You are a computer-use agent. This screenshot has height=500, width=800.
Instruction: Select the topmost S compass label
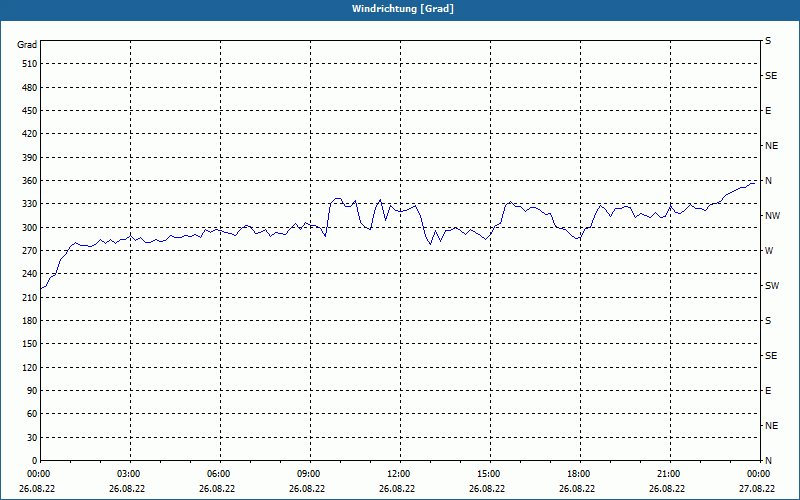tap(768, 41)
